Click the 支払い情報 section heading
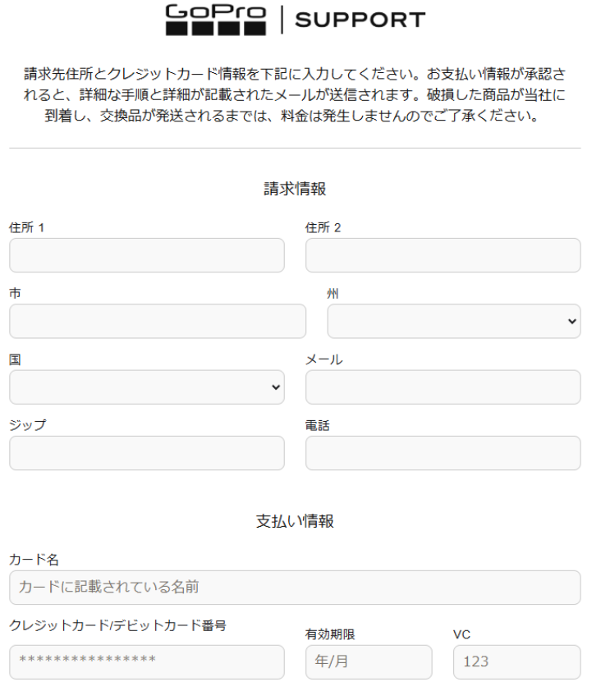 pyautogui.click(x=295, y=521)
